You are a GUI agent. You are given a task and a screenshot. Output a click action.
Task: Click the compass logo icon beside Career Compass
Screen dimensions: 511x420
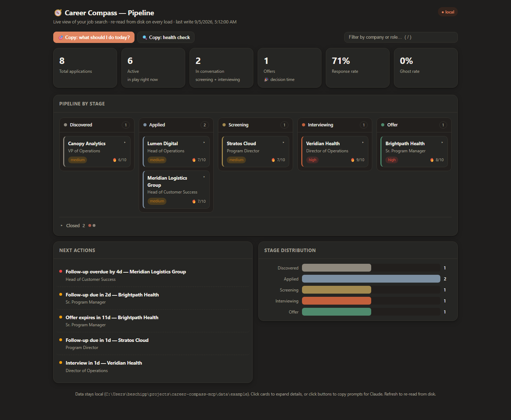point(58,13)
